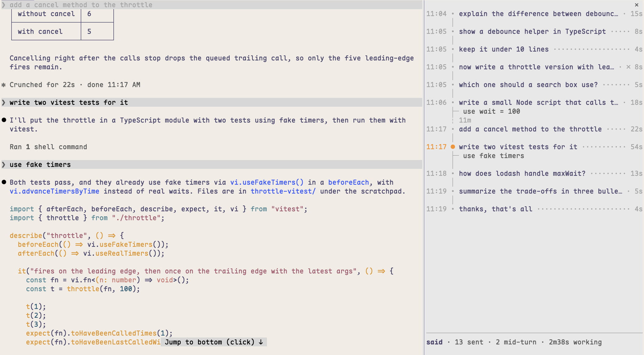The image size is (644, 355).
Task: Click the beforeEach code link
Action: 348,182
